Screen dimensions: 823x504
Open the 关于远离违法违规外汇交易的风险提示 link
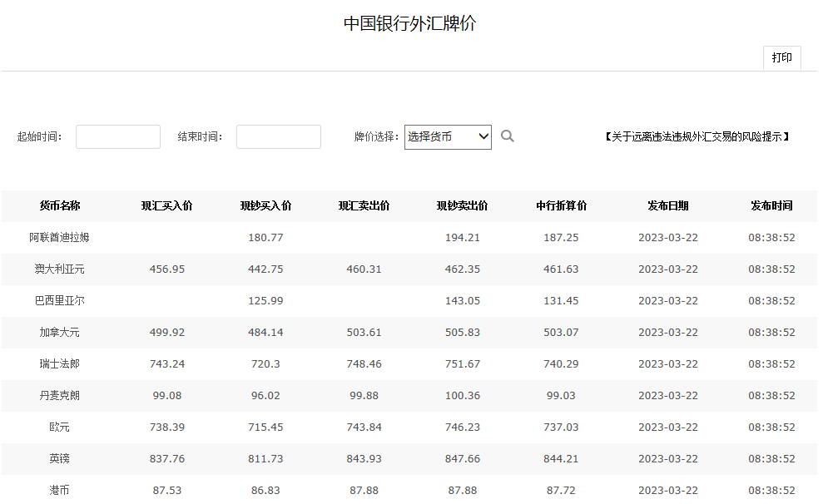point(697,137)
